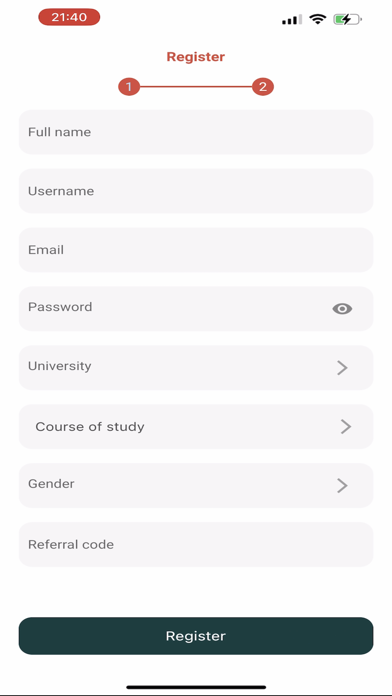Click the progress line between steps
This screenshot has height=696, width=392.
click(196, 87)
